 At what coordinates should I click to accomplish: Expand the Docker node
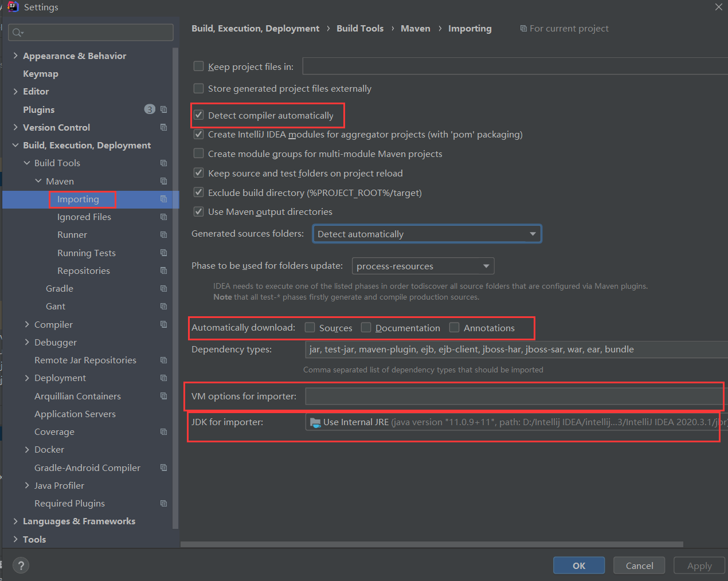(27, 450)
